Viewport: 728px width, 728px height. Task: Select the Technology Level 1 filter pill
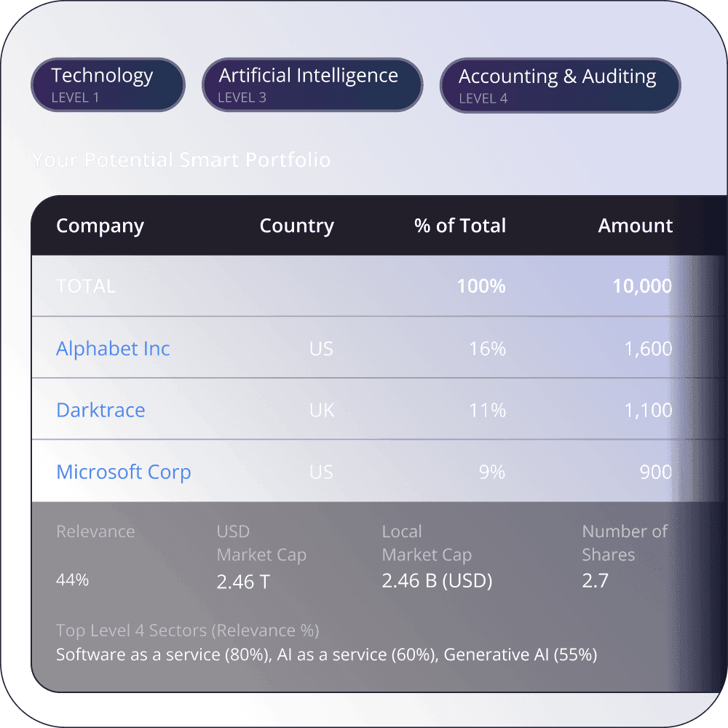107,84
